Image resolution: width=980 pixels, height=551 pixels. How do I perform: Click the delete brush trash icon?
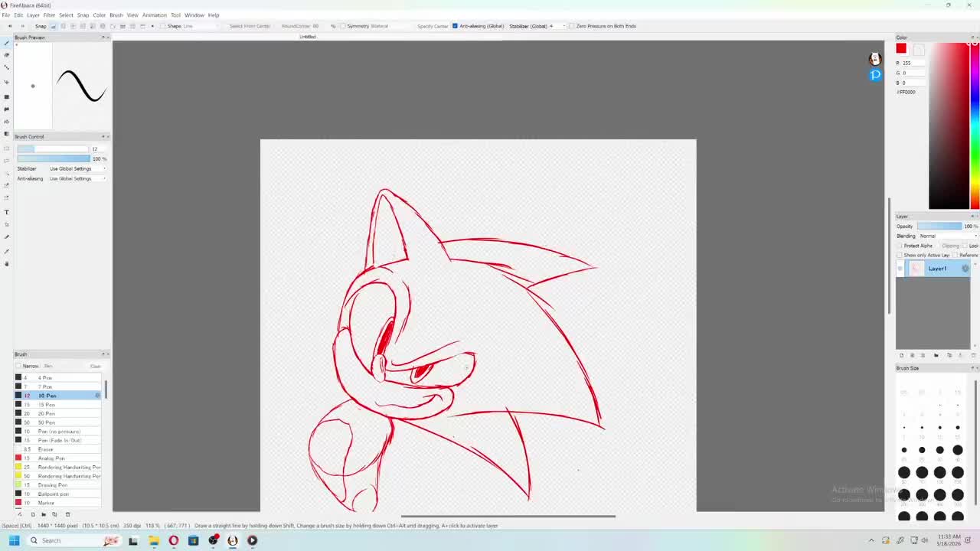click(67, 514)
